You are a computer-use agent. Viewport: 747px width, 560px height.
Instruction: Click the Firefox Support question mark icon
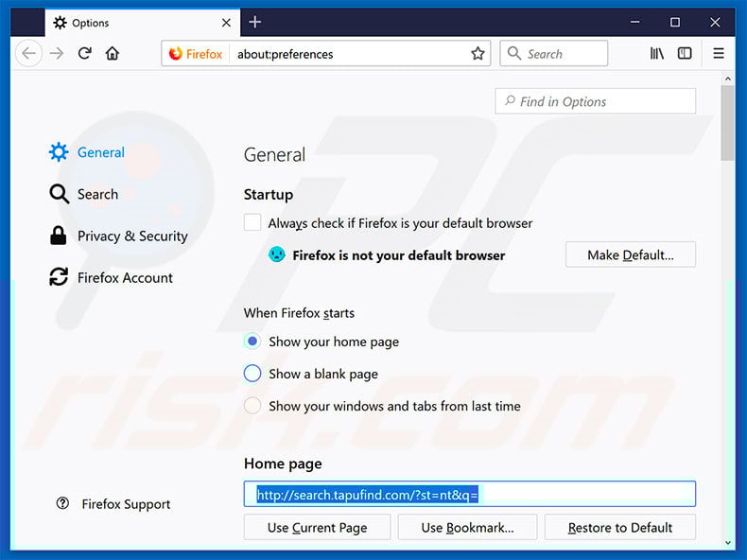click(x=62, y=503)
